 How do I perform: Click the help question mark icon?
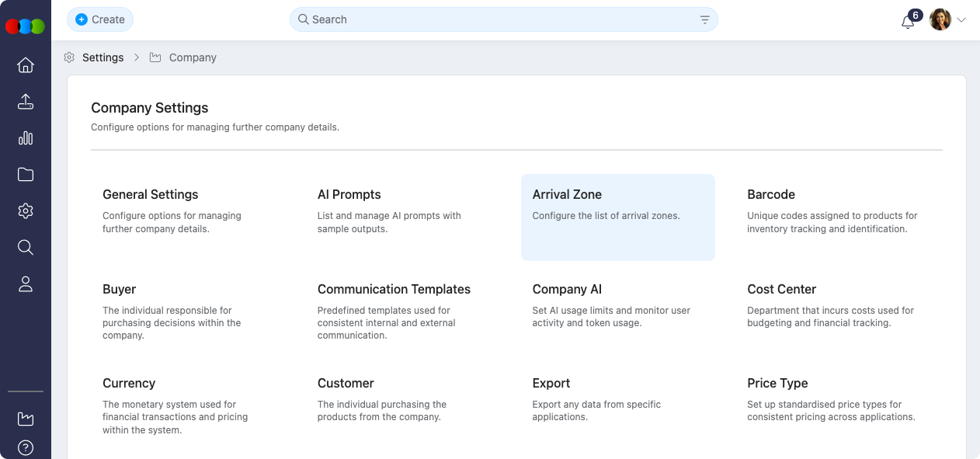[26, 448]
